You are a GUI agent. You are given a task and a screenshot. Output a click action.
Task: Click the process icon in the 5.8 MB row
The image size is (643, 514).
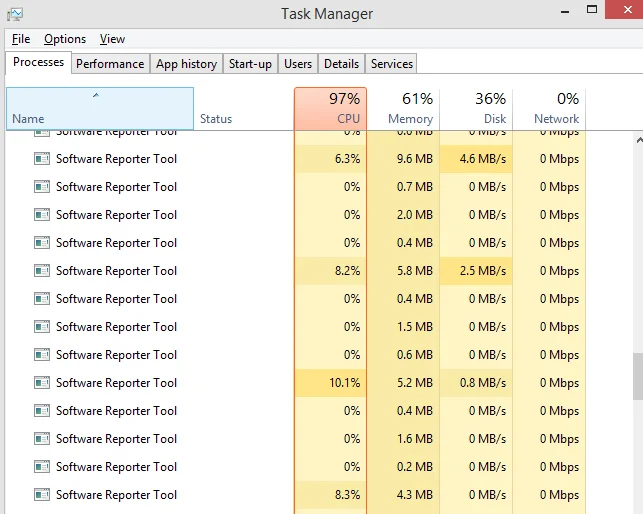coord(42,271)
